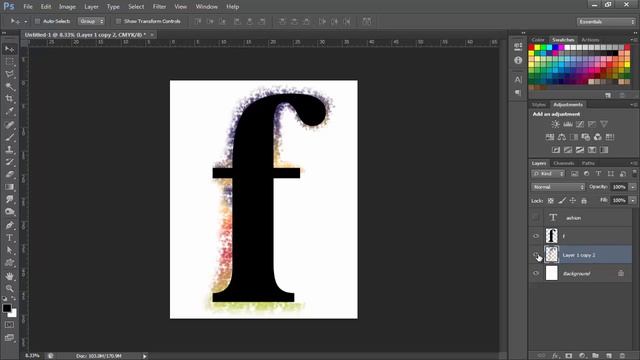Select the Horizontal Type tool
This screenshot has height=360, width=640.
pyautogui.click(x=9, y=238)
